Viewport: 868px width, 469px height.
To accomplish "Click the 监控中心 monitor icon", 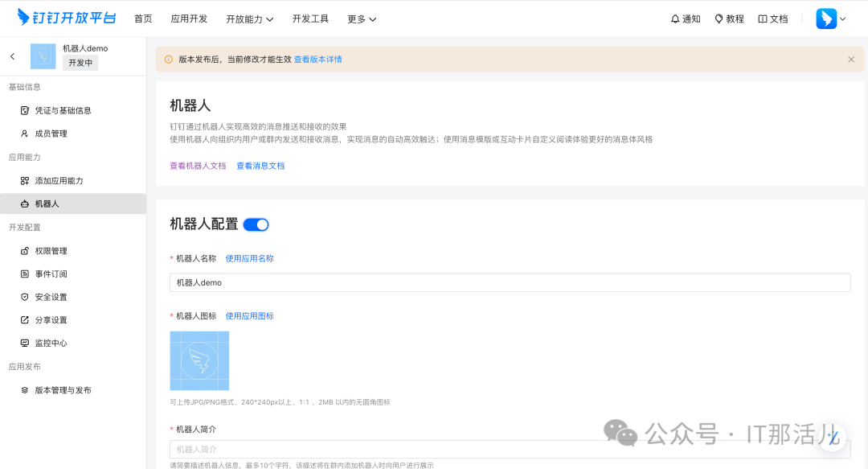I will 24,344.
